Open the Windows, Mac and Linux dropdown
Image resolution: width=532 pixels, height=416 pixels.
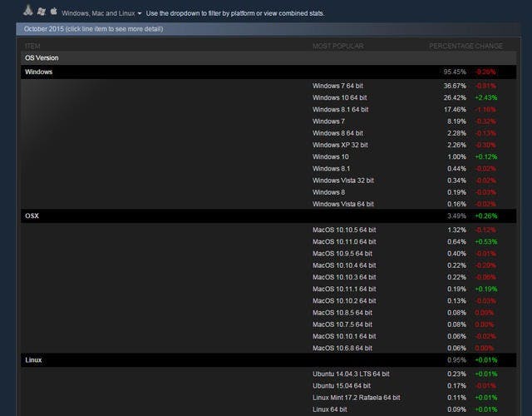101,13
